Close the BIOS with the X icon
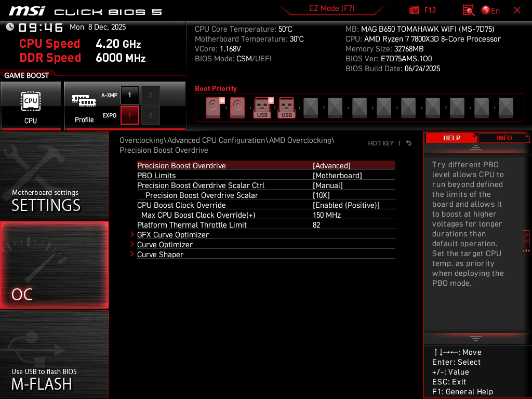The image size is (532, 399). click(x=517, y=10)
